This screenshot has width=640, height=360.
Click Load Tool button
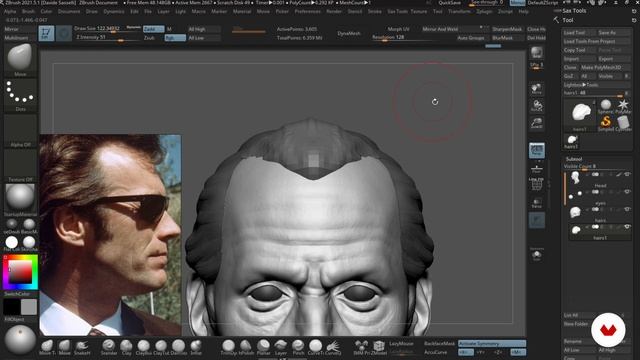pyautogui.click(x=580, y=32)
